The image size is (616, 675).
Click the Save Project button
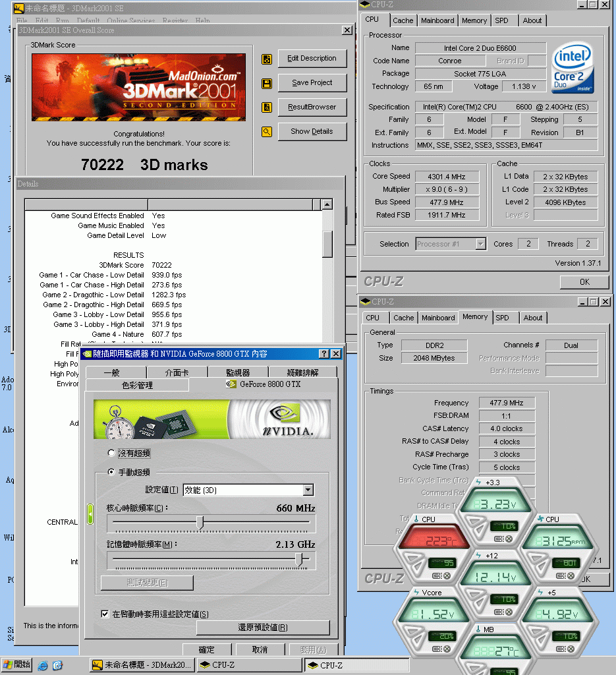pyautogui.click(x=312, y=82)
